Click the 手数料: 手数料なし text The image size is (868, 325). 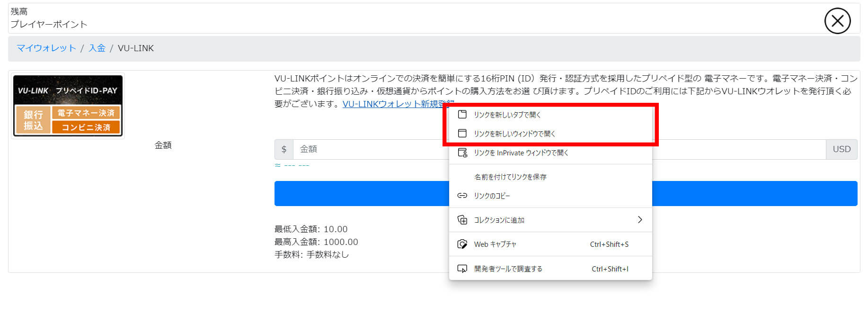tap(311, 255)
